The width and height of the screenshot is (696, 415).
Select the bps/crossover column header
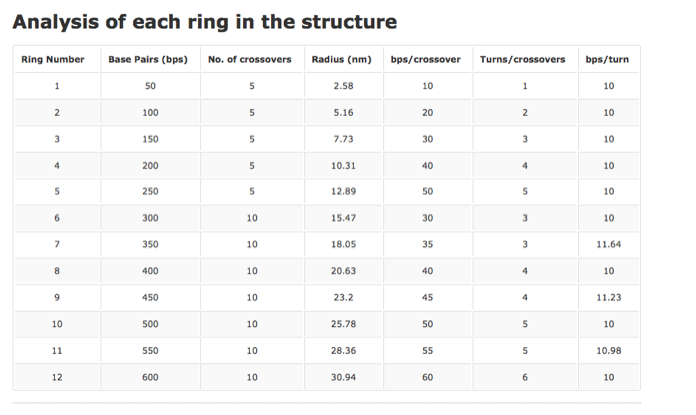[427, 60]
